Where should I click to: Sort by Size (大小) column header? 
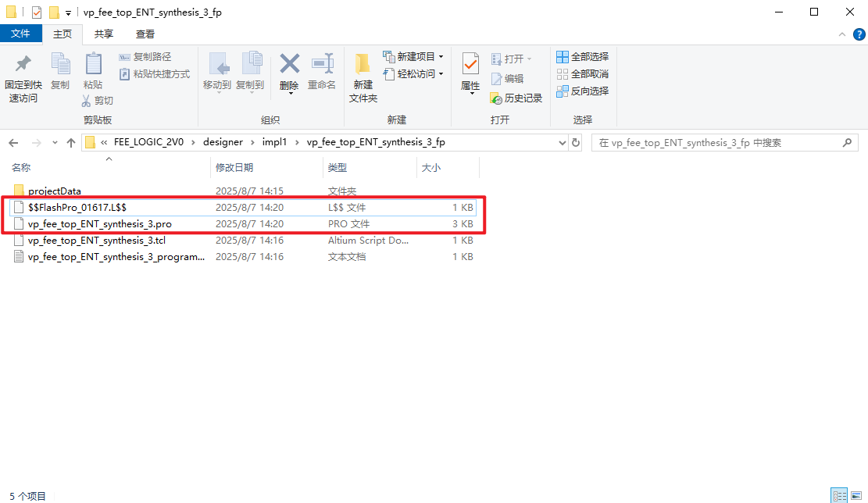431,168
